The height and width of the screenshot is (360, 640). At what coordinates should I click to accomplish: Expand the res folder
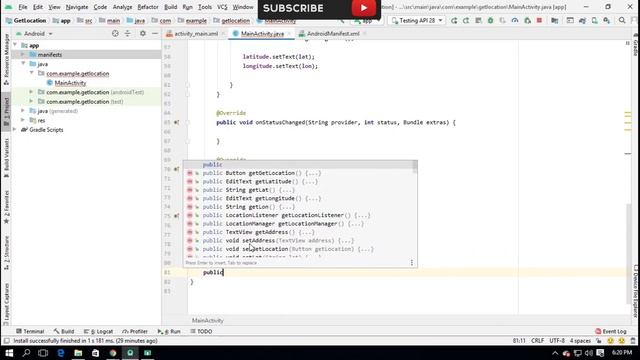[23, 120]
